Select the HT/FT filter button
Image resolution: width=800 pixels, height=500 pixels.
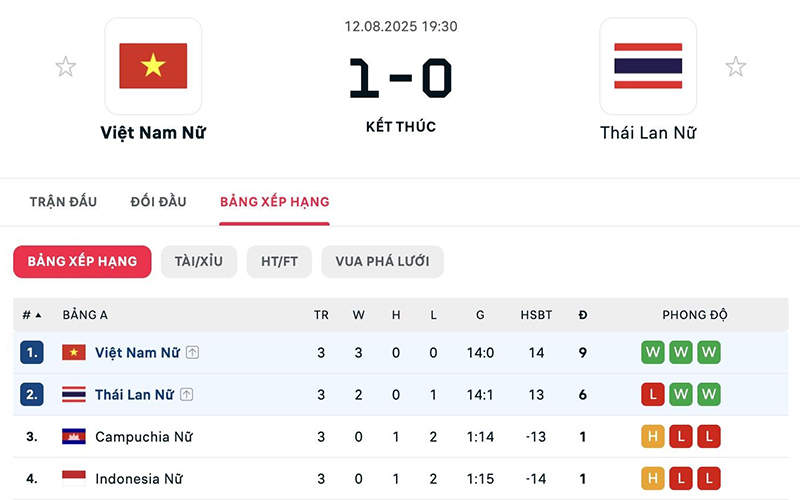[x=279, y=262]
